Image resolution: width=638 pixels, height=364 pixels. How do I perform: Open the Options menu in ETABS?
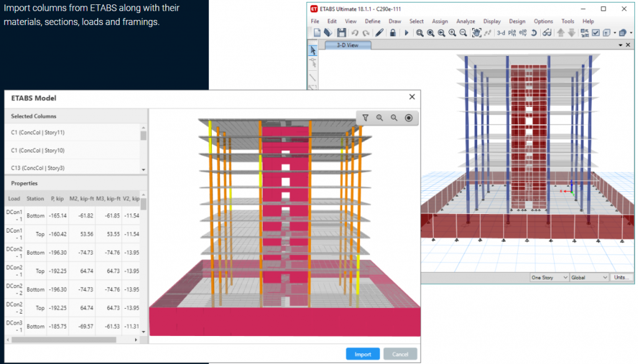click(543, 21)
